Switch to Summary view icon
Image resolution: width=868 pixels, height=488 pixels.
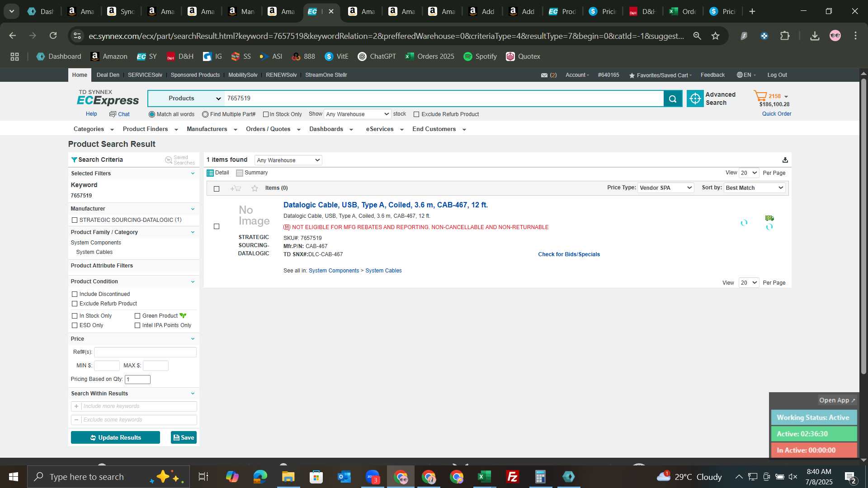tap(240, 173)
